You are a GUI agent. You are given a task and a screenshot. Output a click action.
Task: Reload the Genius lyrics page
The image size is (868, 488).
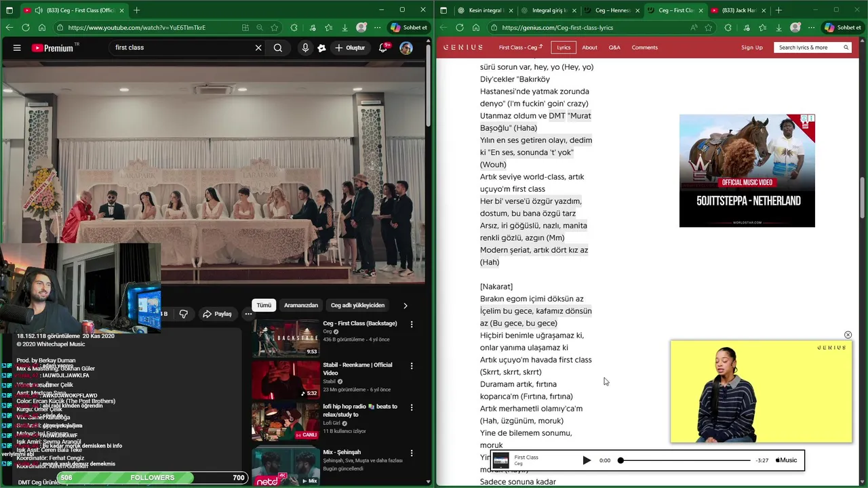(x=460, y=28)
